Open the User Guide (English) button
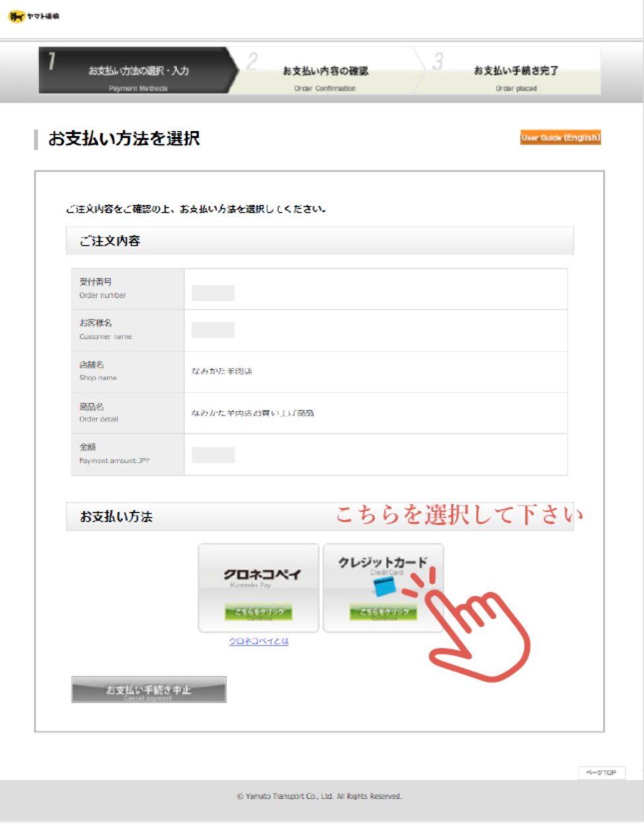Screen dimensions: 644x823 coord(560,138)
